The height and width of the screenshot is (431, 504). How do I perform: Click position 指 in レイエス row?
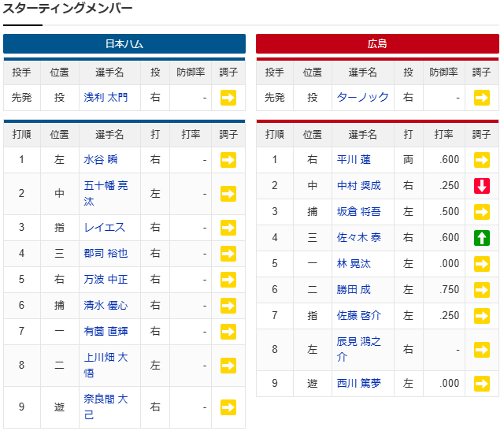[59, 228]
